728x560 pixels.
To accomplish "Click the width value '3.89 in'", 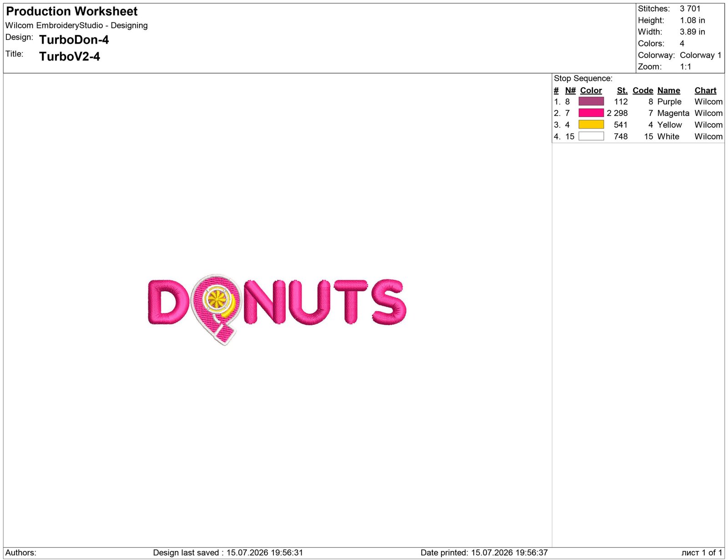I will [693, 32].
